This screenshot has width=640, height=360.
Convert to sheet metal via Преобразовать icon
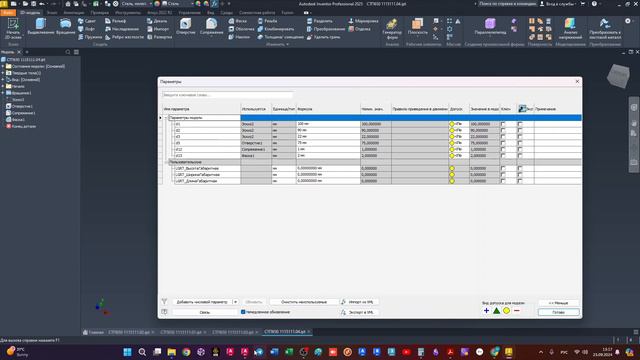pyautogui.click(x=605, y=29)
